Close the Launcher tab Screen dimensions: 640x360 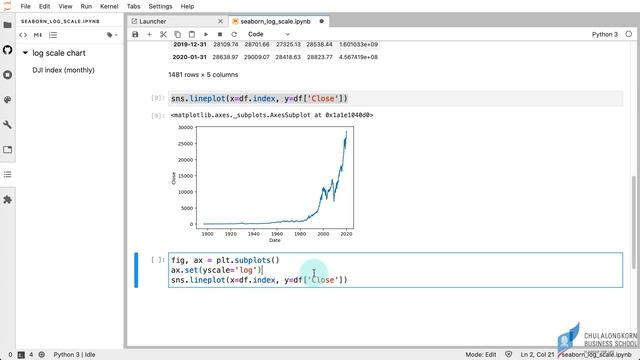coord(220,21)
